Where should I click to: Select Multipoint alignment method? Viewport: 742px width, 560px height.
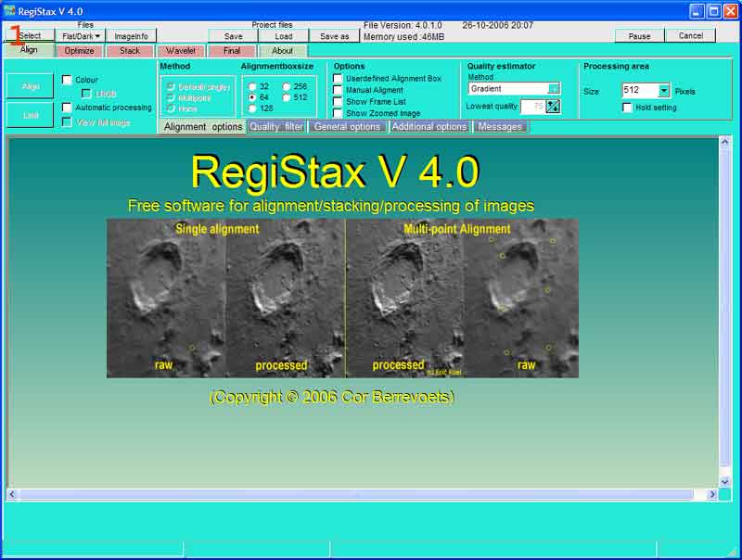[171, 98]
